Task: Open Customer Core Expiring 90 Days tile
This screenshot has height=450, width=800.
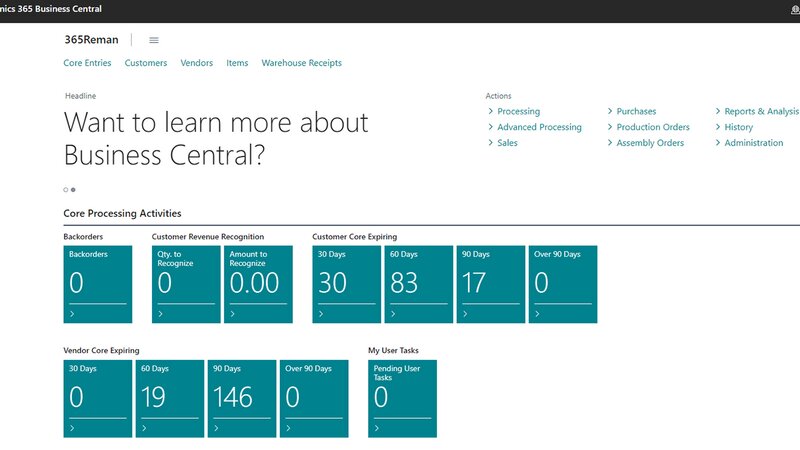Action: click(x=490, y=284)
